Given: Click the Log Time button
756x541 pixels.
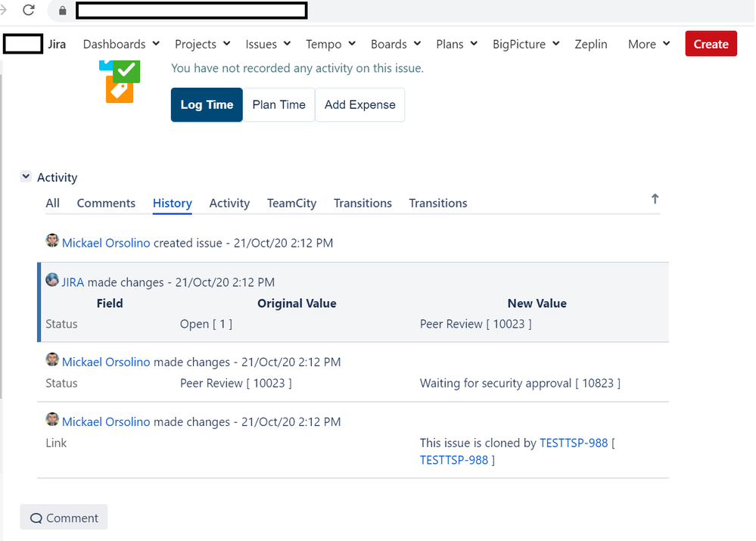Looking at the screenshot, I should pyautogui.click(x=207, y=104).
